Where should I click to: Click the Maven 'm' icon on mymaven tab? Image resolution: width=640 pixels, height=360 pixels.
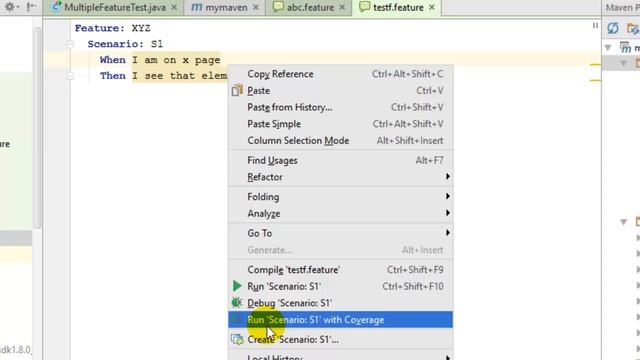pos(197,7)
